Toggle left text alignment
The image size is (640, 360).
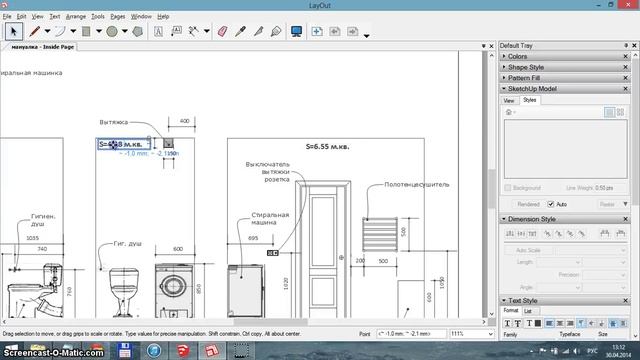point(549,323)
